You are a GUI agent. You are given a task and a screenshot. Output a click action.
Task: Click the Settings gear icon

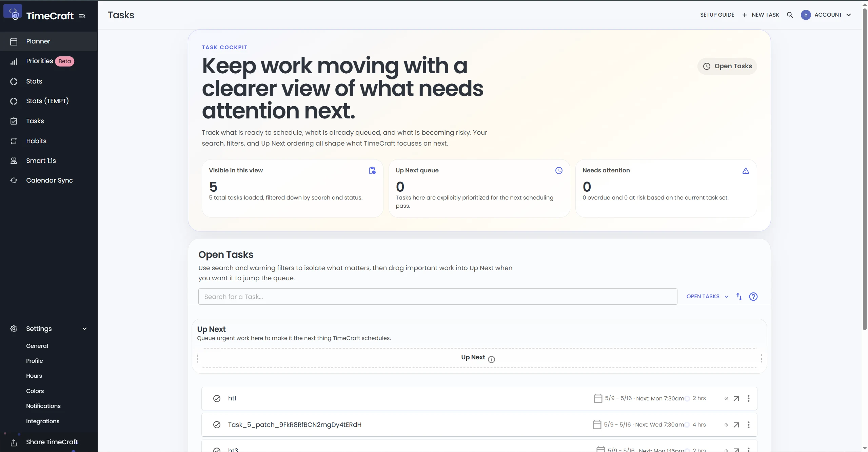coord(14,328)
